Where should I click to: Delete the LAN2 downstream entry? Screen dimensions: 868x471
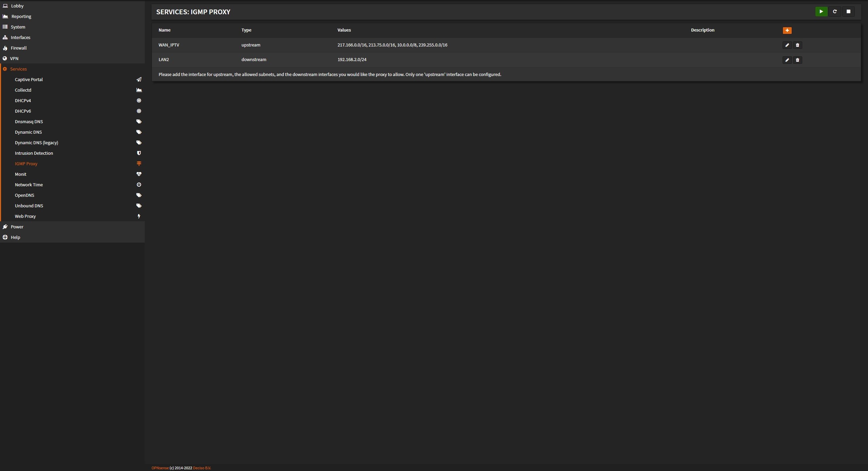[x=797, y=60]
